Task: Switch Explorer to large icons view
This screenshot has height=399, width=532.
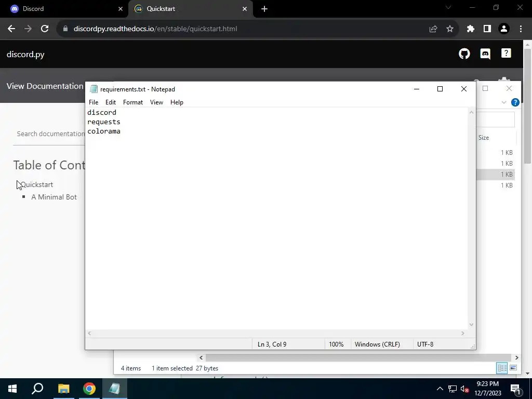Action: [513, 368]
